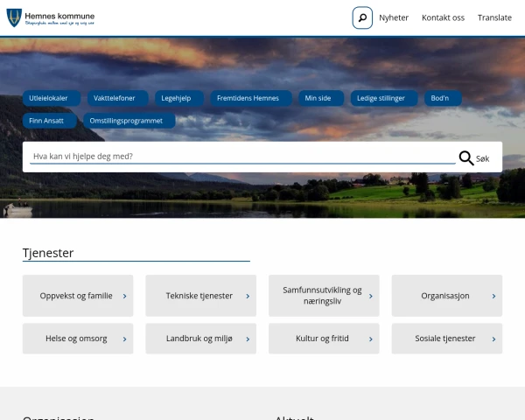The width and height of the screenshot is (525, 420).
Task: Expand Oppvekst og familie services
Action: 78,296
